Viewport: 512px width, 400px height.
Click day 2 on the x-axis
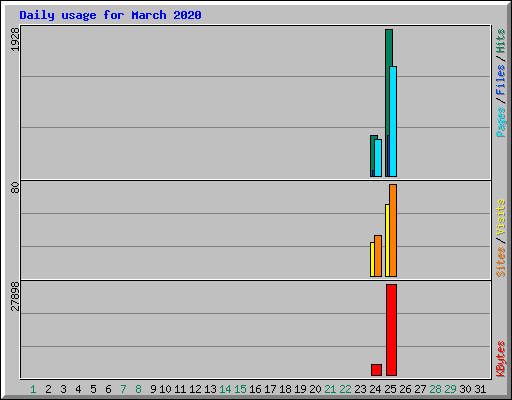[x=48, y=389]
